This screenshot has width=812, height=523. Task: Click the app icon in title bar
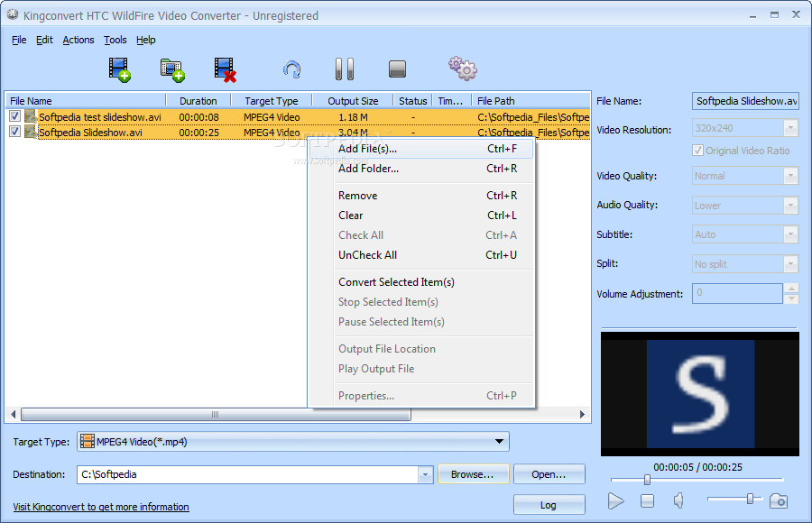click(x=13, y=15)
